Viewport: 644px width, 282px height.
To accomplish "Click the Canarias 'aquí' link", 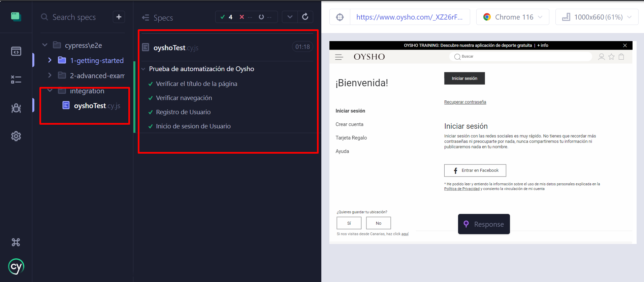I will (405, 234).
